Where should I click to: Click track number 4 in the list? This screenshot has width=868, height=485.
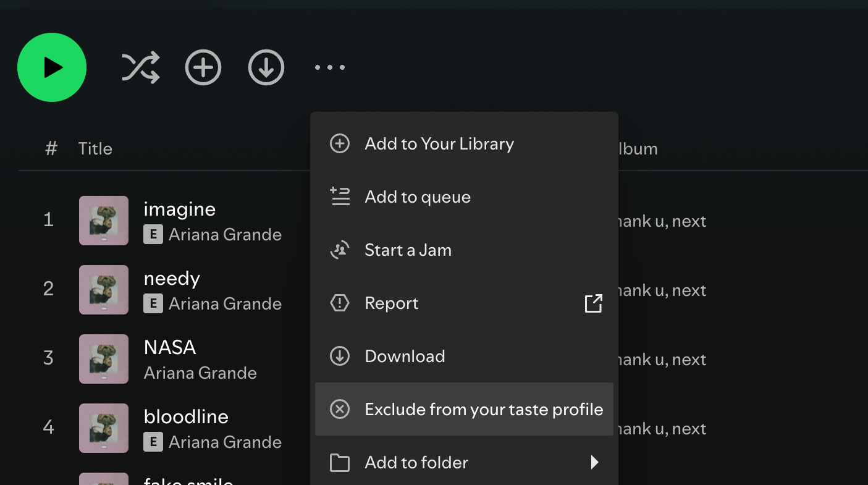tap(48, 428)
